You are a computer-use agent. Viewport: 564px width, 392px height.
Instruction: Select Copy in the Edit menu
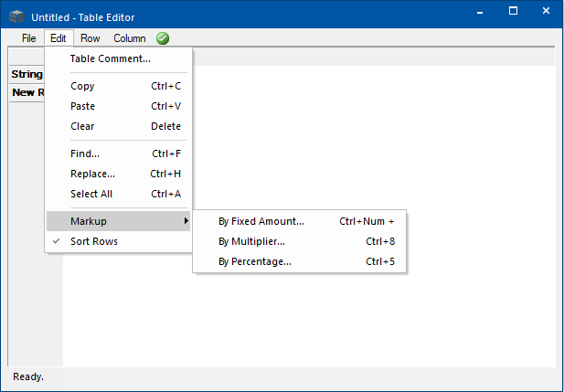[x=118, y=86]
